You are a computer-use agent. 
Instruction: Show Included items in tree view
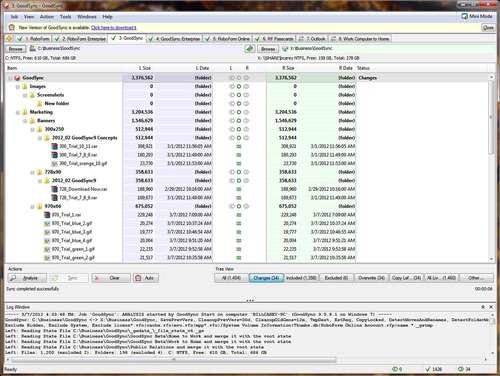[302, 278]
